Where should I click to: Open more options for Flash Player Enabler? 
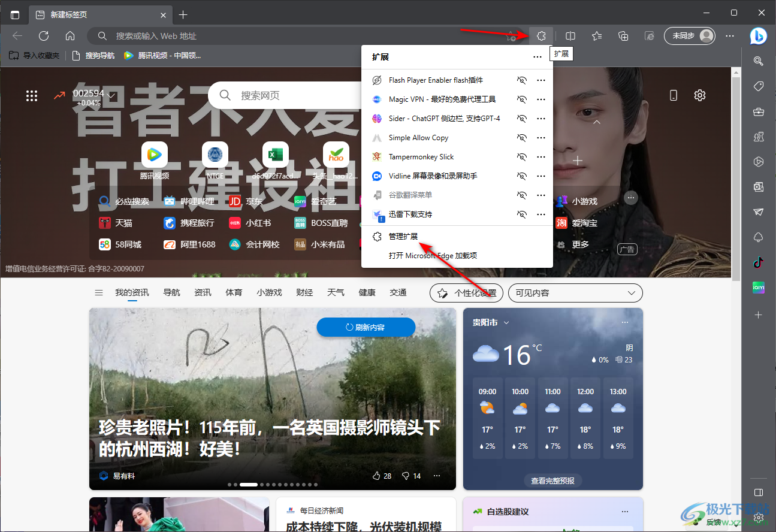pyautogui.click(x=541, y=80)
